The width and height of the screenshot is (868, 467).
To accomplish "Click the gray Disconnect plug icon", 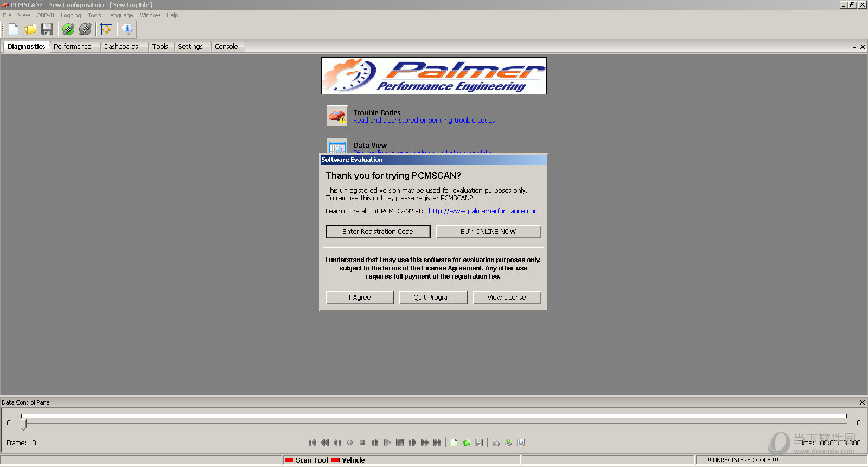I will click(x=85, y=29).
